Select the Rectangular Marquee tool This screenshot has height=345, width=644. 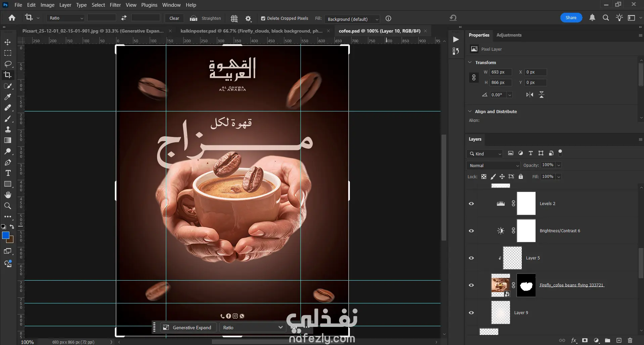(7, 53)
